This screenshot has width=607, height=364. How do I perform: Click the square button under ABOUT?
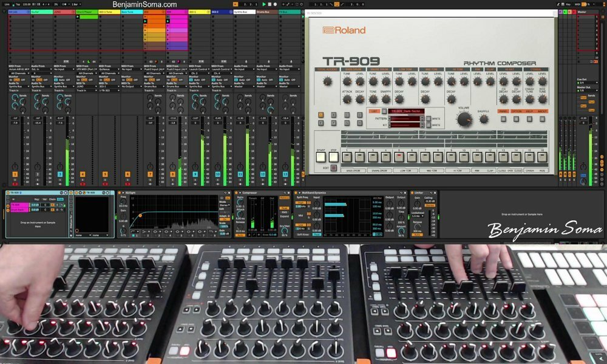pos(542,119)
